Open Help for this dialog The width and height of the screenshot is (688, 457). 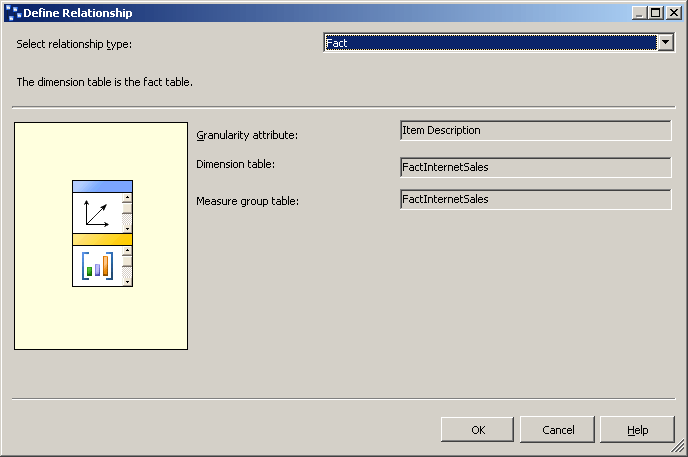click(637, 430)
